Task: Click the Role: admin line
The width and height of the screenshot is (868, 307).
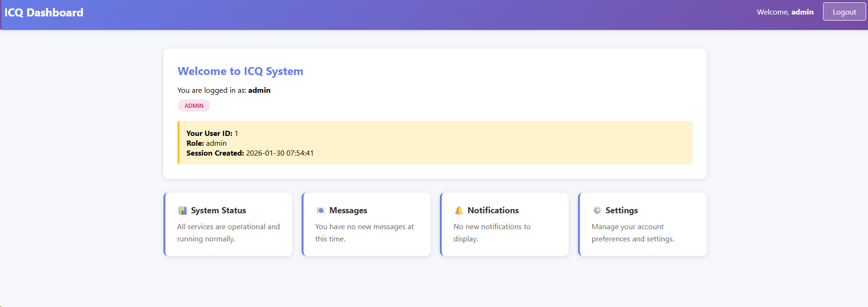Action: (207, 143)
